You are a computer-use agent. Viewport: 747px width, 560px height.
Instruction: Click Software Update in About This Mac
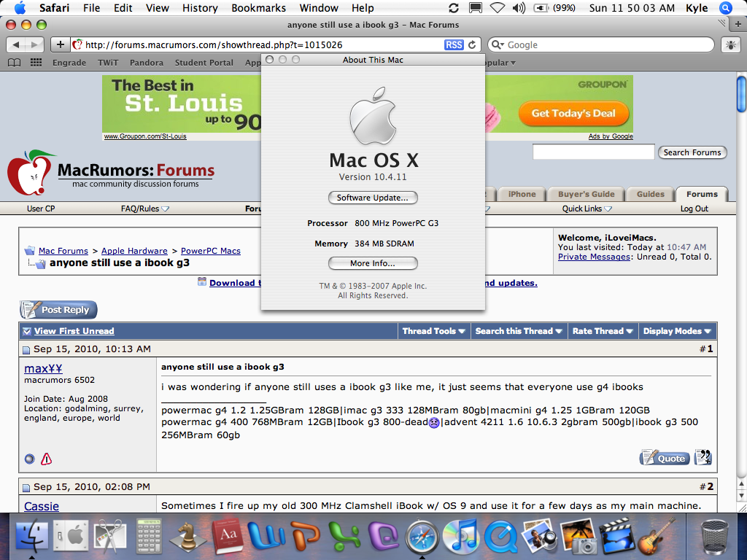pos(373,198)
